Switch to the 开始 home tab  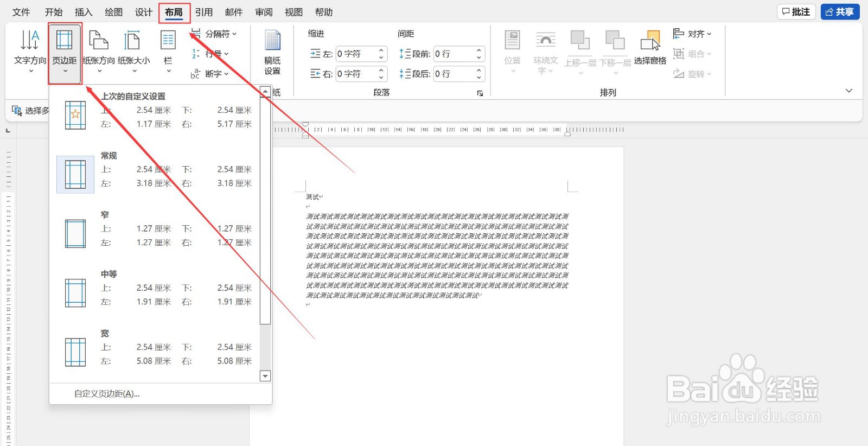pos(54,12)
